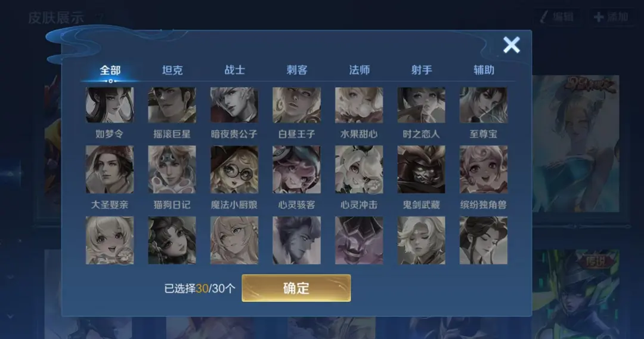Choose the 暗夜贵公子 skin avatar

point(234,105)
